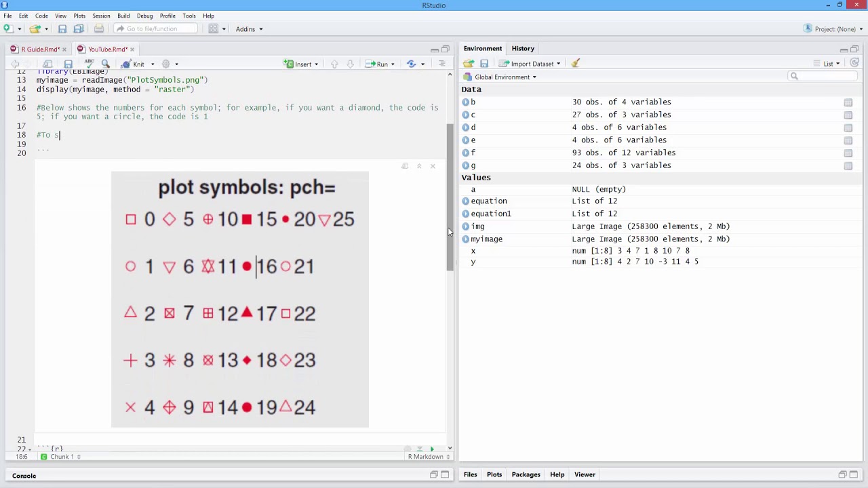Run spell check with the ABC icon
Screen dimensions: 868x488
coord(89,64)
